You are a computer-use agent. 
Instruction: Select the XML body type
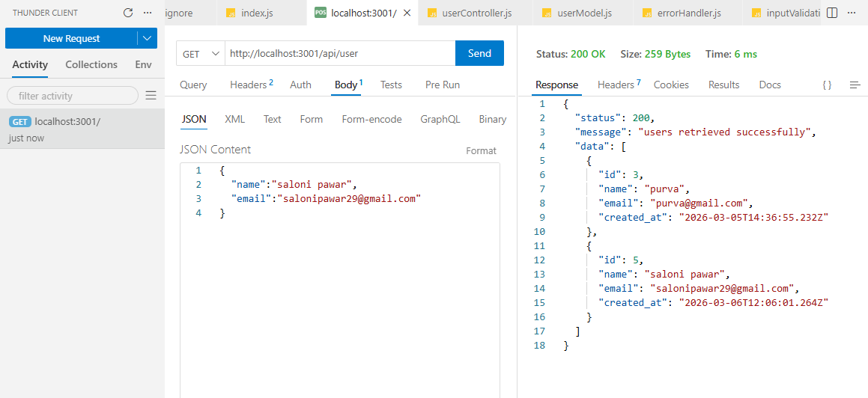[234, 119]
